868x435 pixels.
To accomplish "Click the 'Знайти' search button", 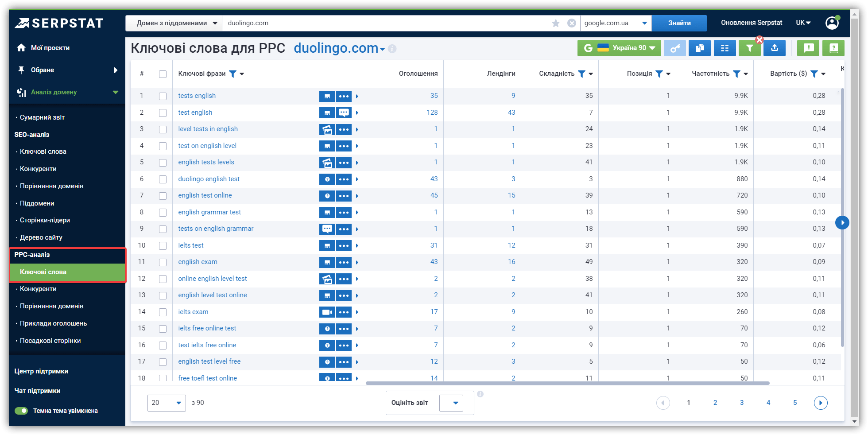I will coord(679,23).
